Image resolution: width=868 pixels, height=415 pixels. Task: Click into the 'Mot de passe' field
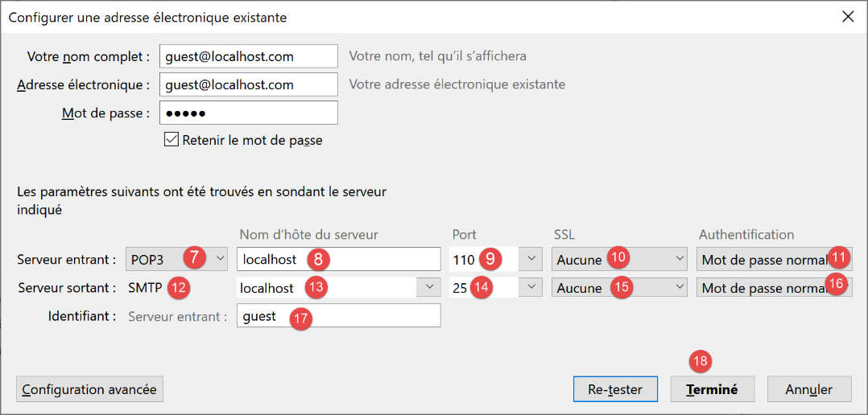point(248,113)
